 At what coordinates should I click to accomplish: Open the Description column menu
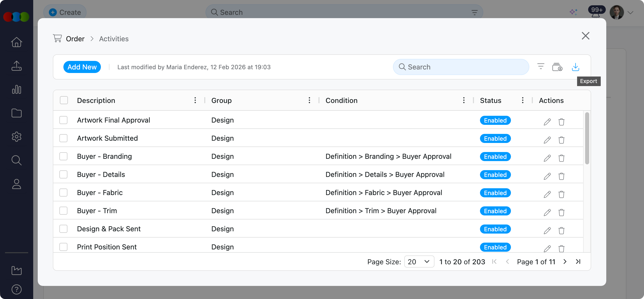point(195,100)
